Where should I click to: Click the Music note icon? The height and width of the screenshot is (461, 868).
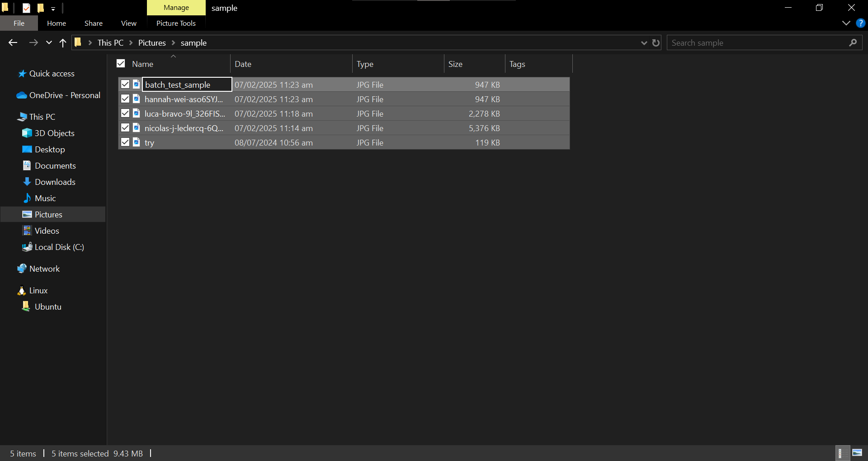coord(27,198)
